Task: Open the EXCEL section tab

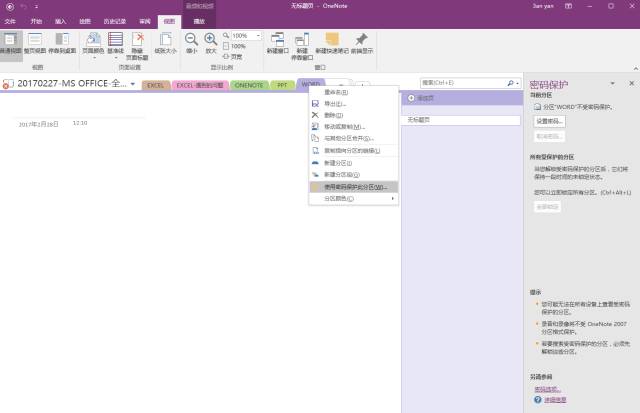Action: 155,85
